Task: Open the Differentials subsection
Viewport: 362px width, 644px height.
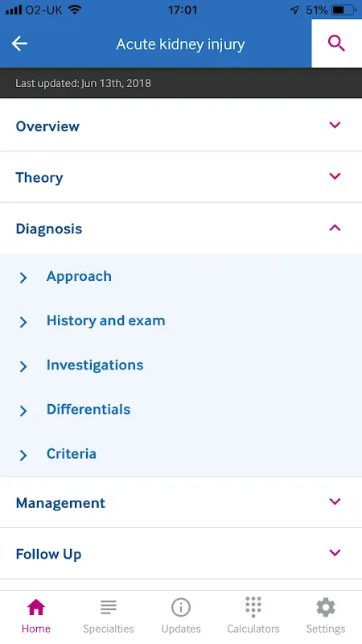Action: [181, 410]
